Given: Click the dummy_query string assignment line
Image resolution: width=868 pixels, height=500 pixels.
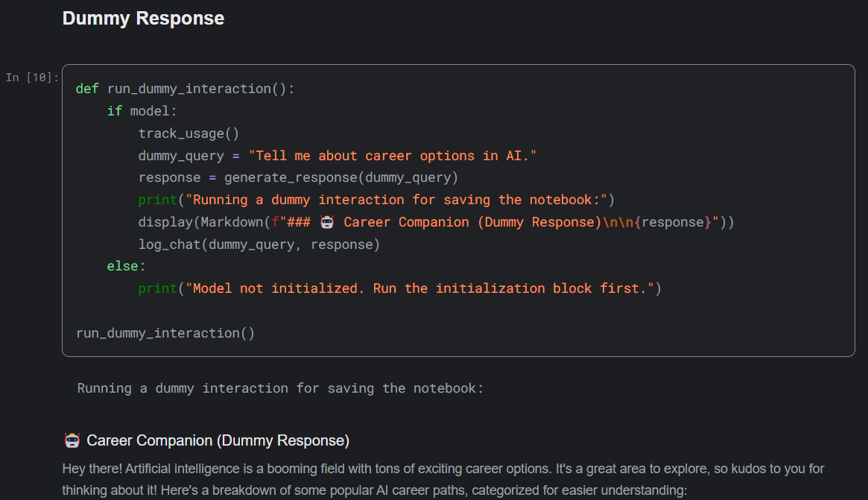Looking at the screenshot, I should [337, 156].
